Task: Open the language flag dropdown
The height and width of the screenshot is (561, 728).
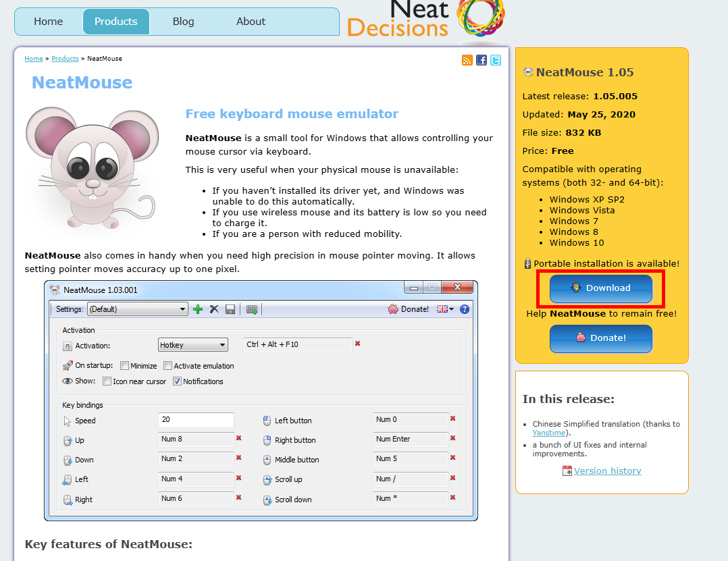Action: tap(445, 309)
